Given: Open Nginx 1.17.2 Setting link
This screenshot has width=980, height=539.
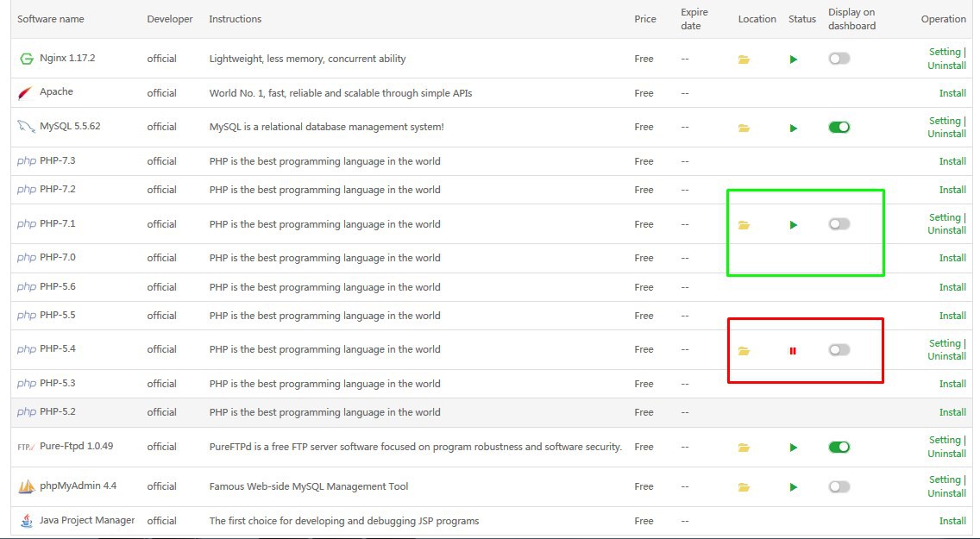Looking at the screenshot, I should click(x=945, y=52).
